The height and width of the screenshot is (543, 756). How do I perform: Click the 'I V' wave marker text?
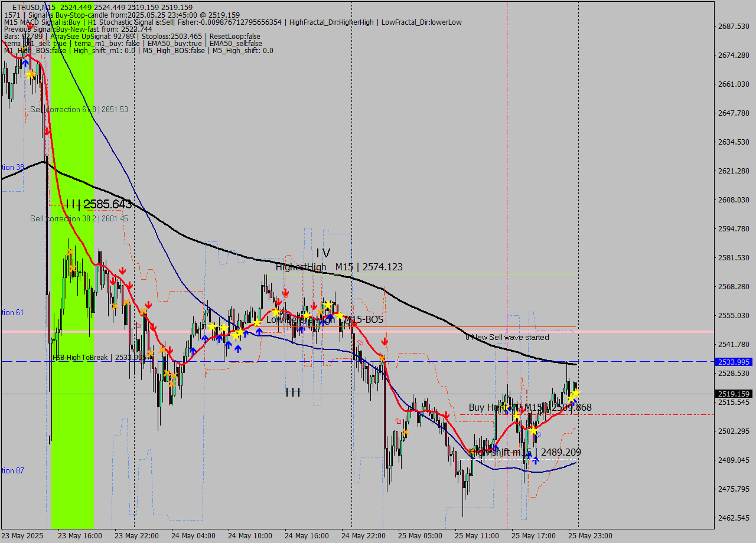322,253
